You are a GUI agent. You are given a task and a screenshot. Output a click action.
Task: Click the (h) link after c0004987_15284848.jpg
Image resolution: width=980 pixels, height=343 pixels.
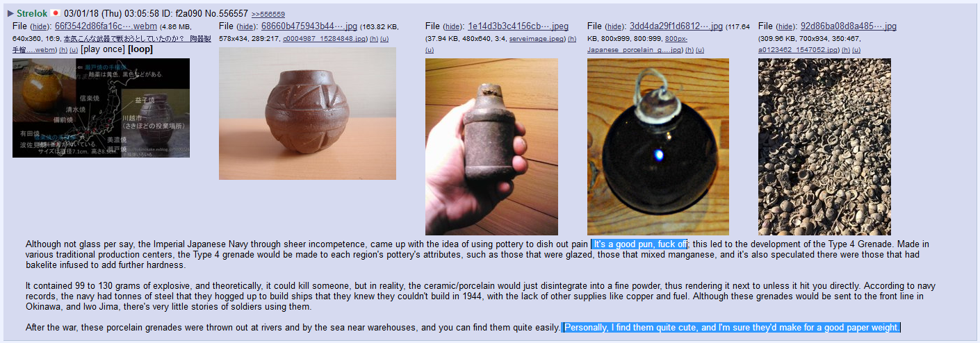[374, 39]
